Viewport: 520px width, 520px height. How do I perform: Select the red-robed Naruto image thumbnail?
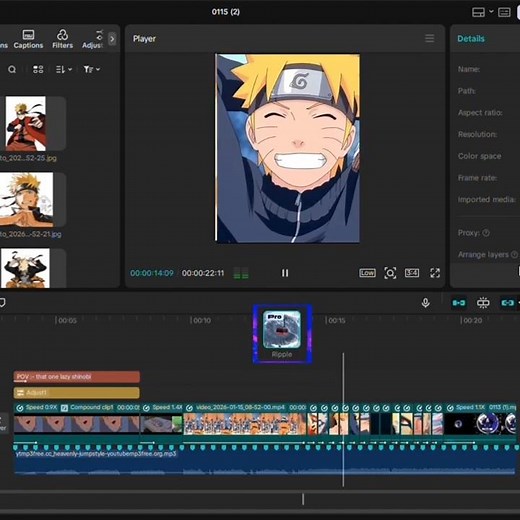[x=26, y=124]
